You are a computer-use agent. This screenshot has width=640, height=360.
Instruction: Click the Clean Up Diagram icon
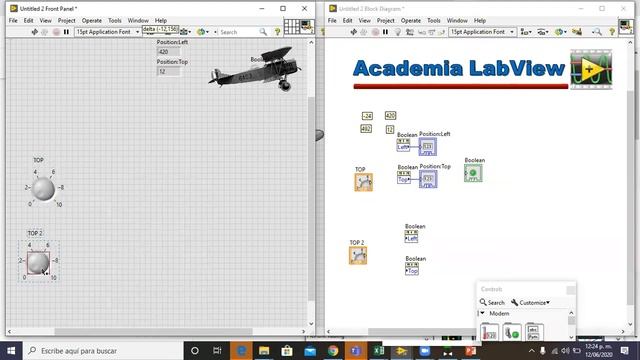(577, 32)
